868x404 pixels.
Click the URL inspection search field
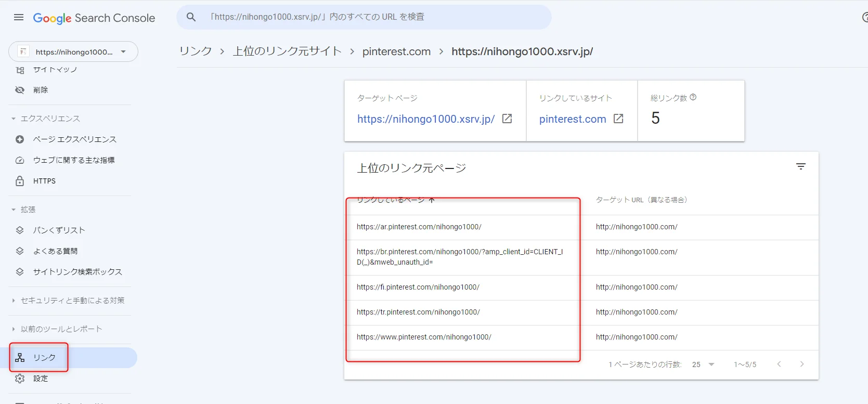pyautogui.click(x=364, y=17)
